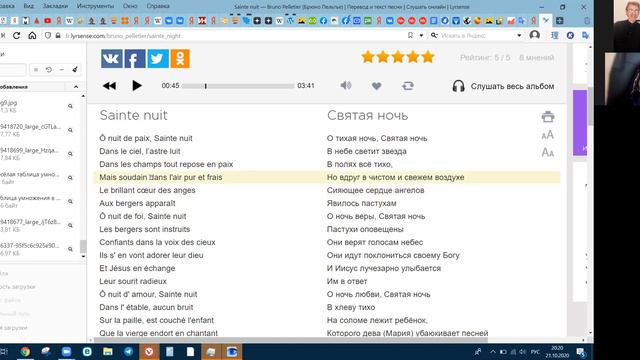Viewport: 640px width, 360px height.
Task: Open the Окно menu
Action: [x=130, y=6]
